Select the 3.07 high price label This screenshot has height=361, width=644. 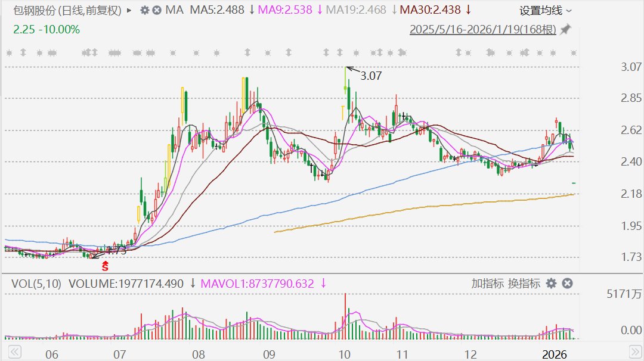click(371, 76)
